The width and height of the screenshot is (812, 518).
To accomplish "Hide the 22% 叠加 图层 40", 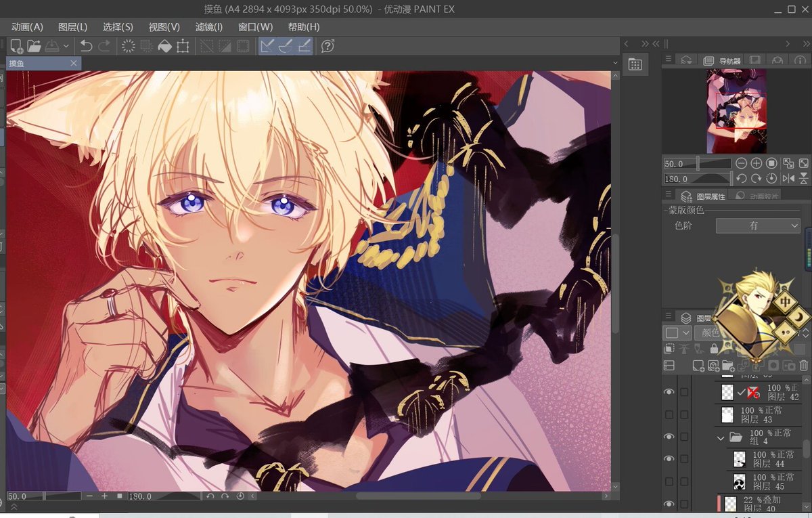I will coord(669,504).
